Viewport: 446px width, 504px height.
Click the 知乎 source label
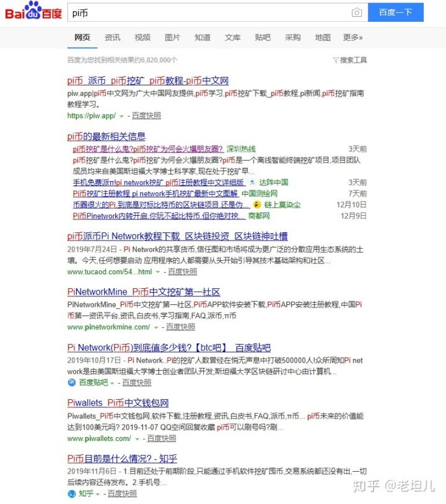click(86, 493)
